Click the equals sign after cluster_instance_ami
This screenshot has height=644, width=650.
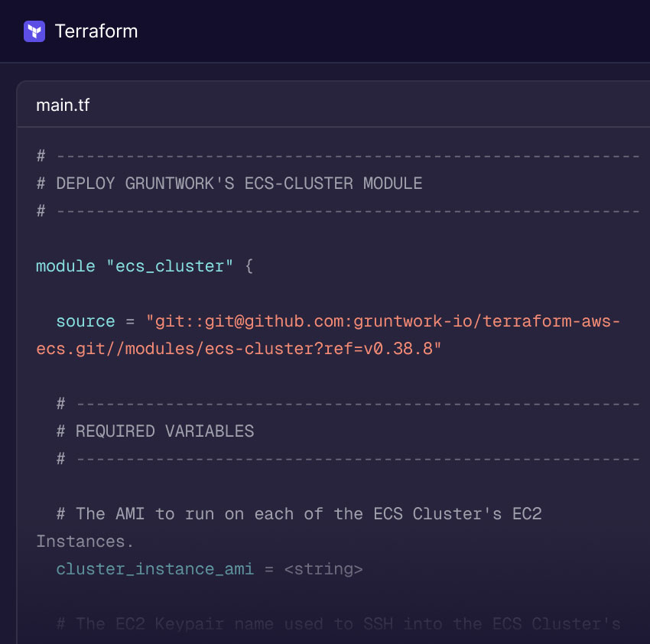pyautogui.click(x=269, y=569)
